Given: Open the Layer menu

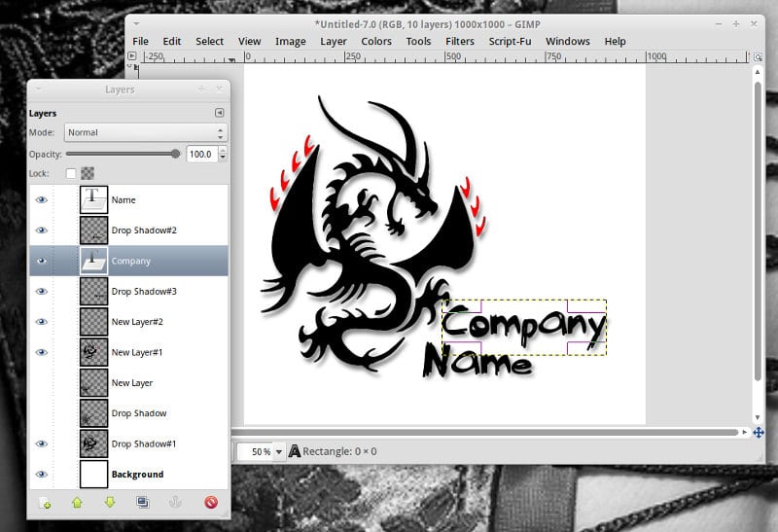Looking at the screenshot, I should pyautogui.click(x=334, y=41).
